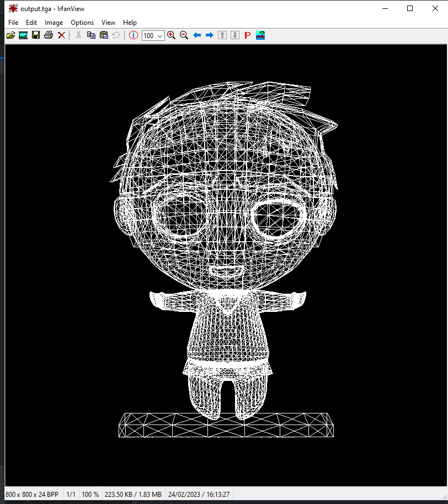Viewport: 448px width, 504px height.
Task: Paste from clipboard with the Paste icon
Action: [104, 35]
